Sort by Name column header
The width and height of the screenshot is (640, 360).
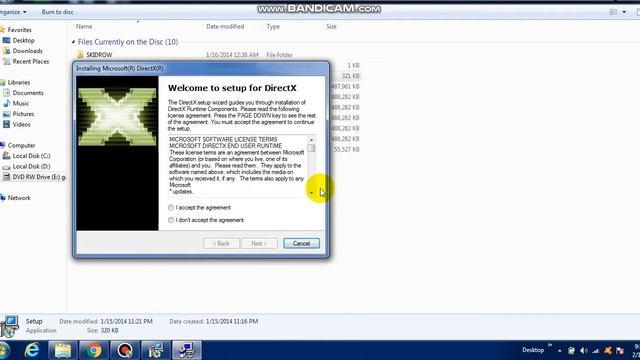pos(84,27)
